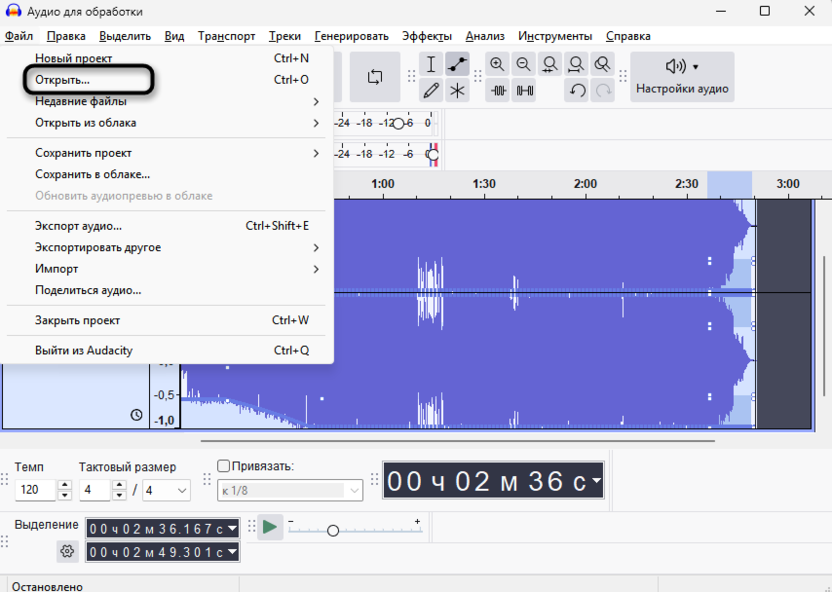Toggle the Loop button
Screen dimensions: 832x592
point(375,77)
